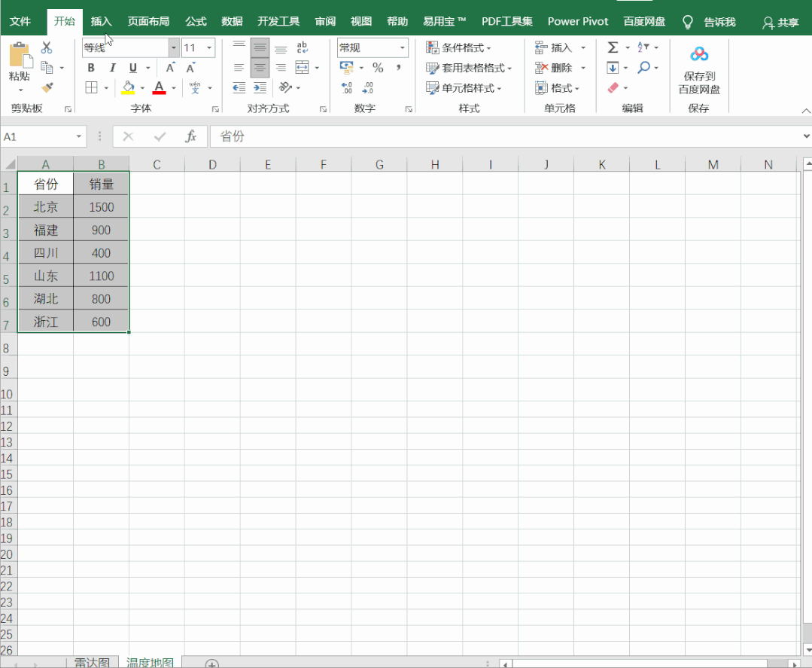This screenshot has width=812, height=668.
Task: Decrease indent icon
Action: click(239, 87)
